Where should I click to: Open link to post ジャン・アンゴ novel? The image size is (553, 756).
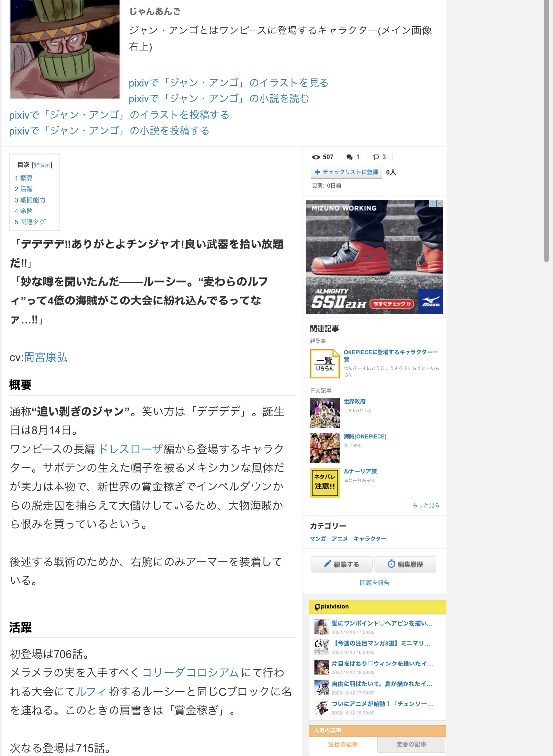point(110,131)
